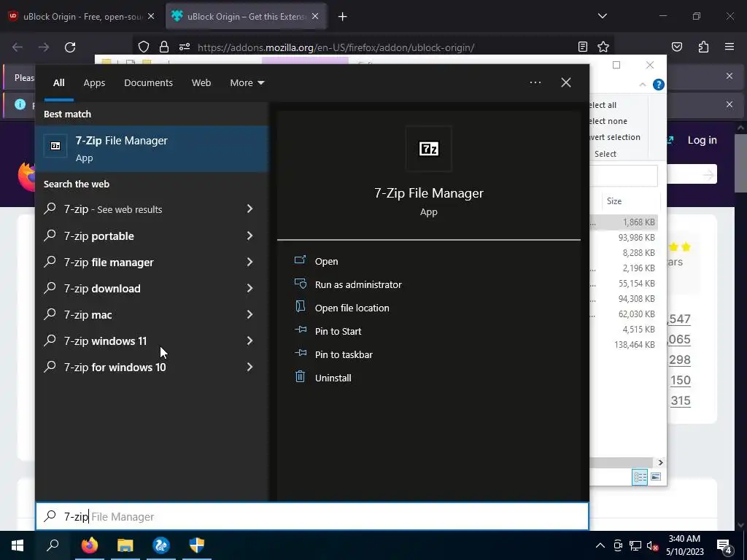Expand the 7-zip file manager suggestion arrow
This screenshot has width=747, height=560.
(x=249, y=262)
